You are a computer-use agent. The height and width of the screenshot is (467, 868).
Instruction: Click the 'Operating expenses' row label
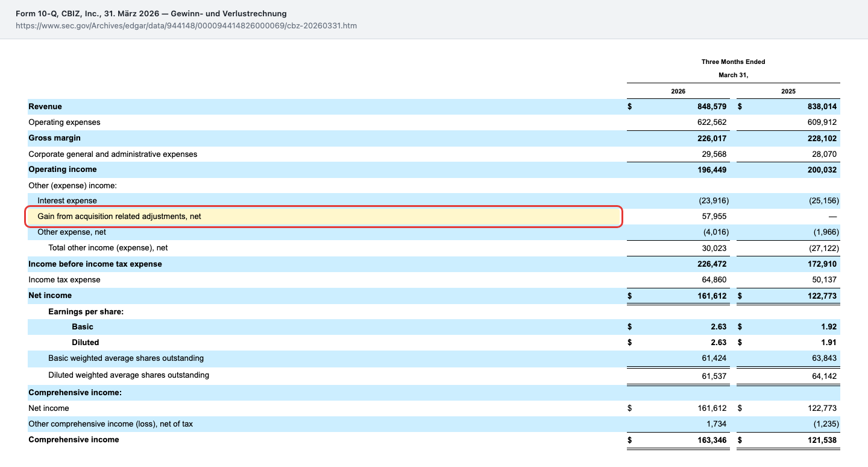[64, 122]
